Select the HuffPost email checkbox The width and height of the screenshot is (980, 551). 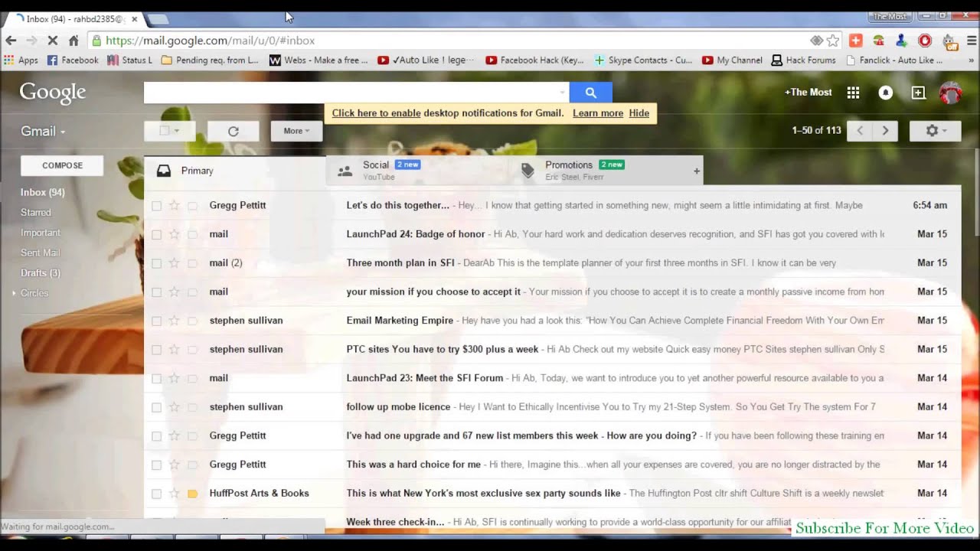click(x=156, y=494)
